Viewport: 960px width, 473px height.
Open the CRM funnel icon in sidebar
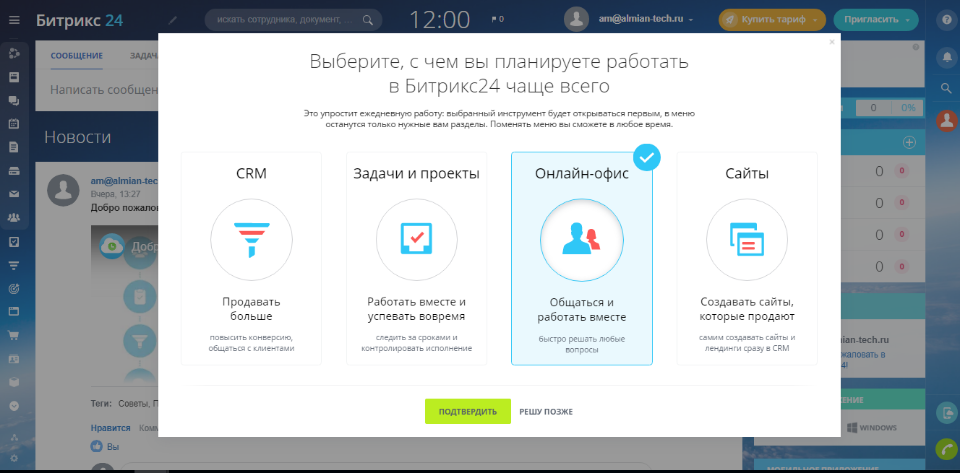pyautogui.click(x=14, y=265)
